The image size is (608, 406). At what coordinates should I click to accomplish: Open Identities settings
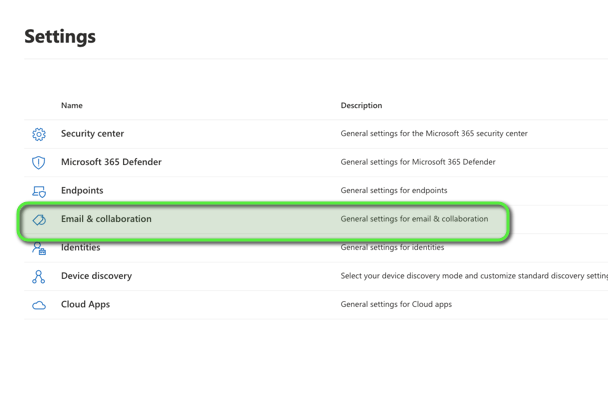point(80,248)
